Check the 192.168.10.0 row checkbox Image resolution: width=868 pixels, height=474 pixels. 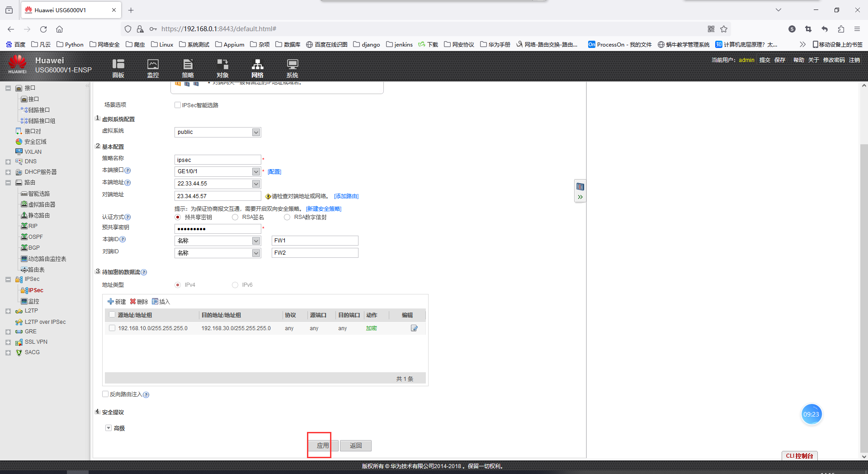point(112,328)
